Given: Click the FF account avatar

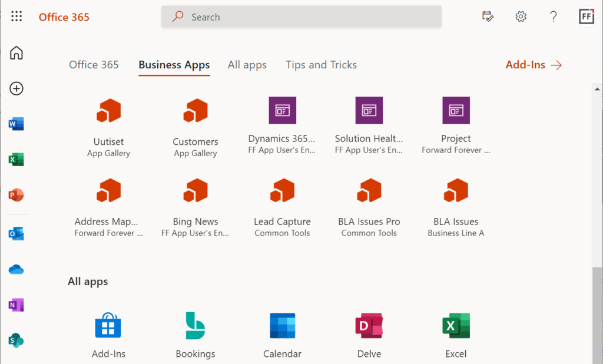Looking at the screenshot, I should [587, 16].
